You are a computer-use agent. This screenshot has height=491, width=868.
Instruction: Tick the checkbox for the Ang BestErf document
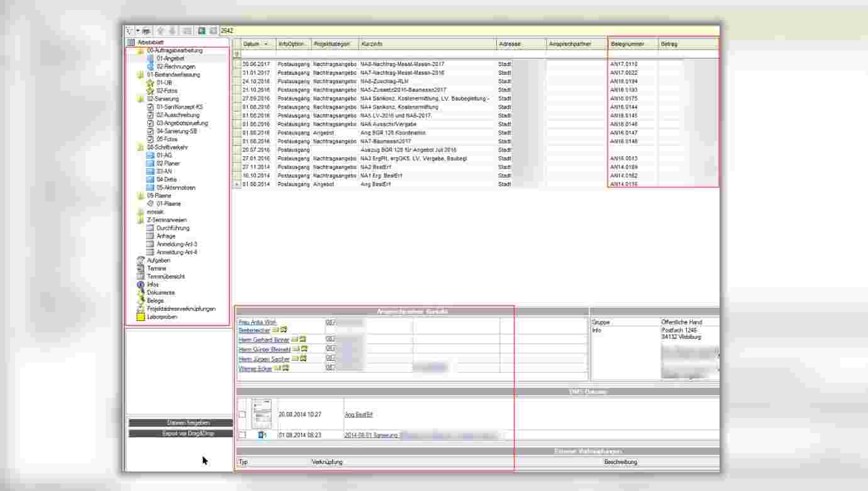click(x=242, y=414)
